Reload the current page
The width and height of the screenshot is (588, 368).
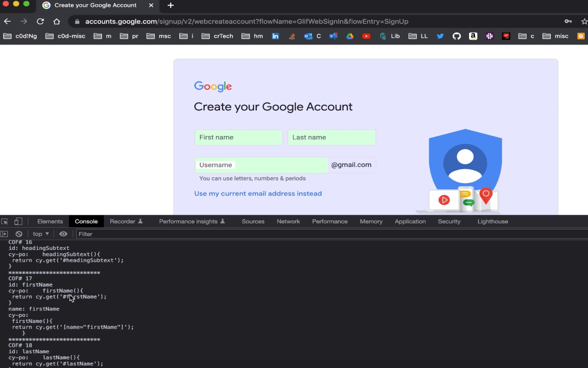tap(40, 21)
